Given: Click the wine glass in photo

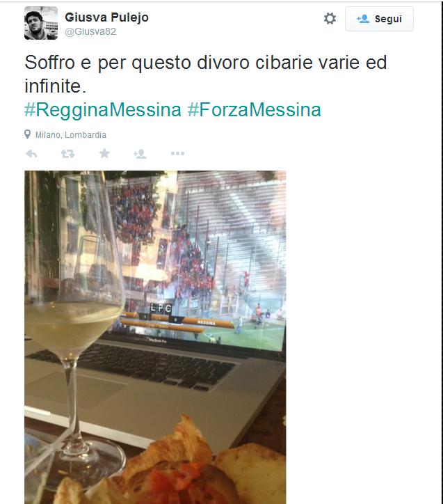Looking at the screenshot, I should [x=75, y=322].
